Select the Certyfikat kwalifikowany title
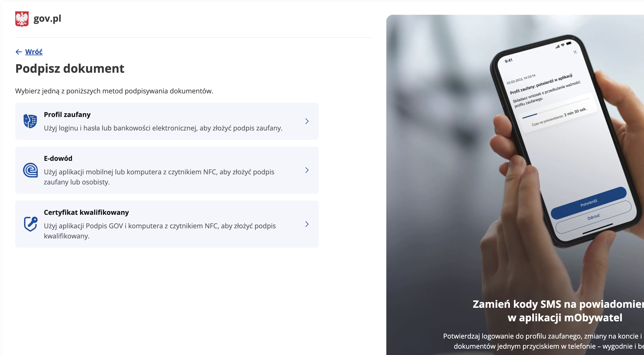The image size is (644, 355). tap(86, 212)
